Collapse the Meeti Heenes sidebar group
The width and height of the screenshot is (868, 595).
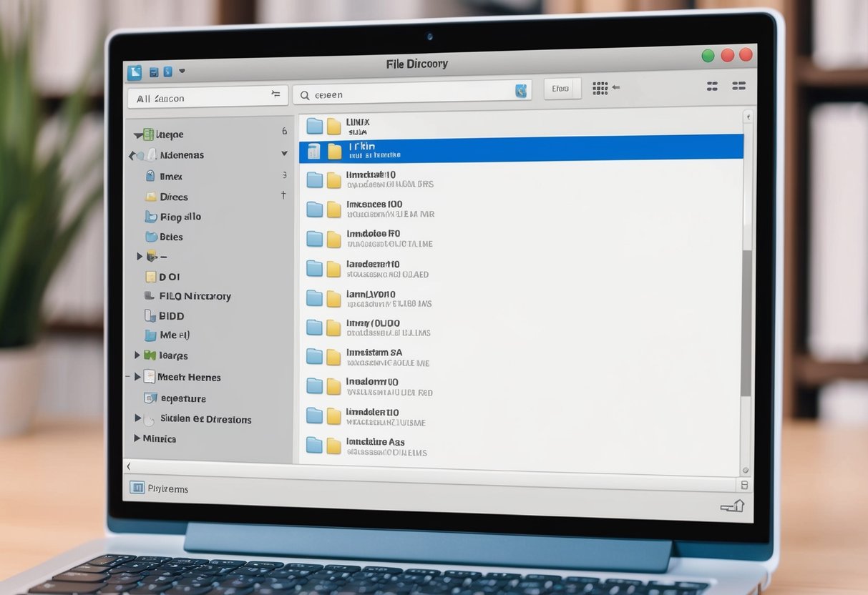(x=137, y=377)
